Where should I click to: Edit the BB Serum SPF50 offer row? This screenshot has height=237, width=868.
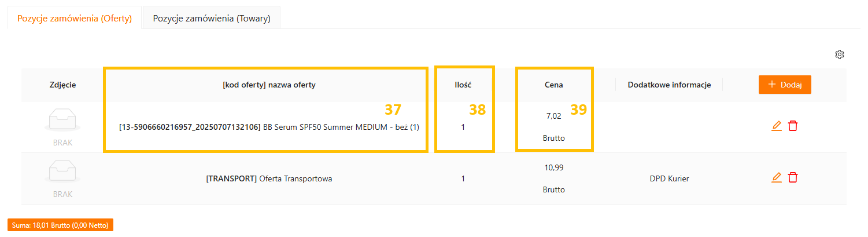(x=777, y=126)
